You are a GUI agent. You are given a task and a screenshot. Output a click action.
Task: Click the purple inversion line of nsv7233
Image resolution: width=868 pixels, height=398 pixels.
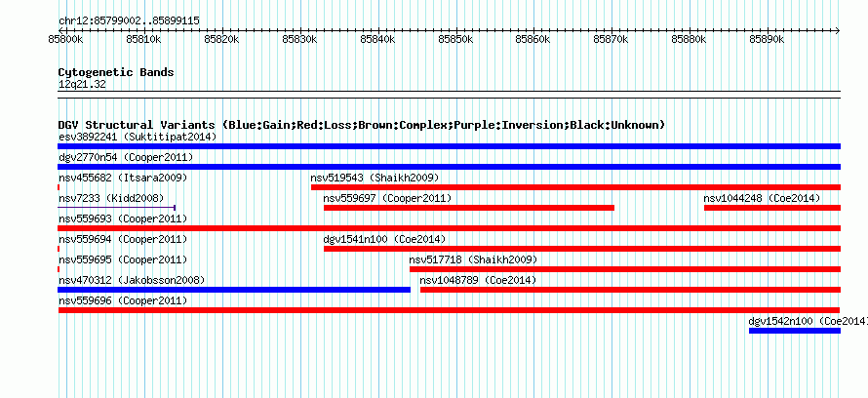(x=117, y=208)
